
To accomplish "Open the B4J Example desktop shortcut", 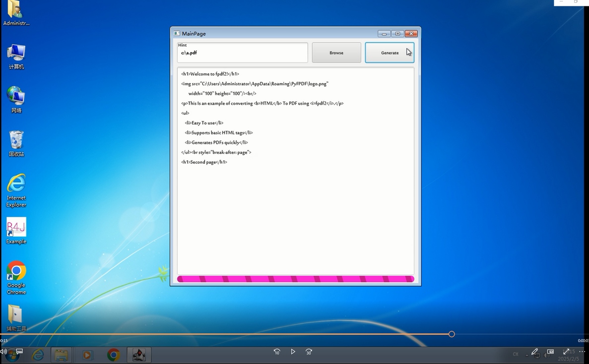I will (16, 231).
